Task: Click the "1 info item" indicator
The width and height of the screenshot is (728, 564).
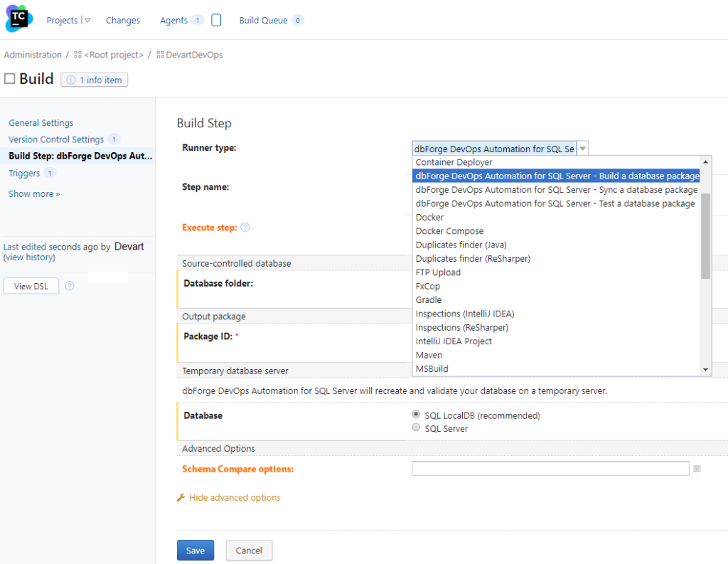Action: coord(93,79)
